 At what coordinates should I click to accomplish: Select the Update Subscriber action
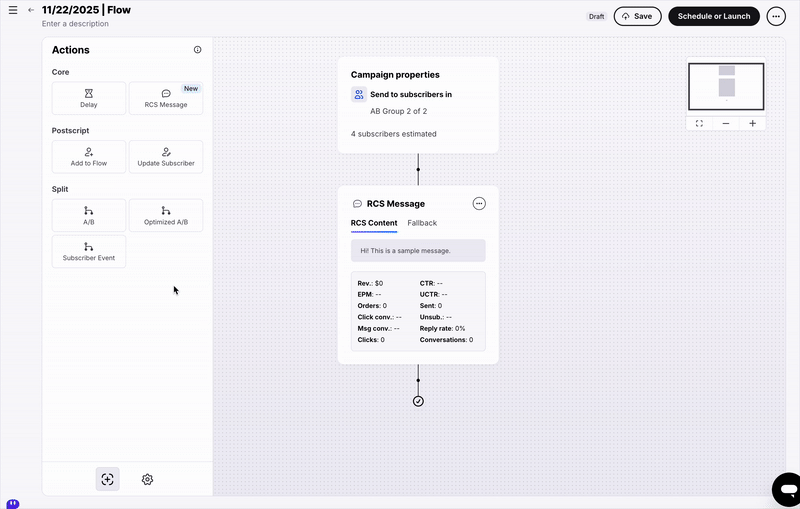coord(166,156)
